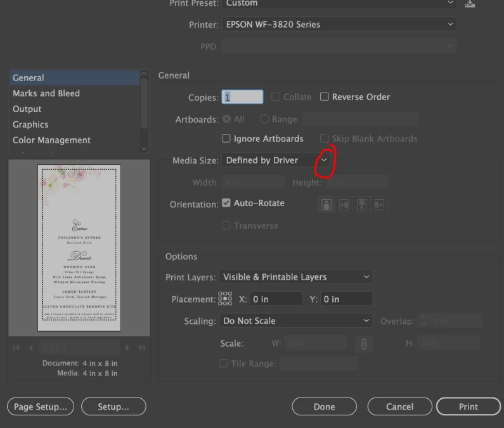
Task: Go to first artboard in preview
Action: (x=16, y=347)
